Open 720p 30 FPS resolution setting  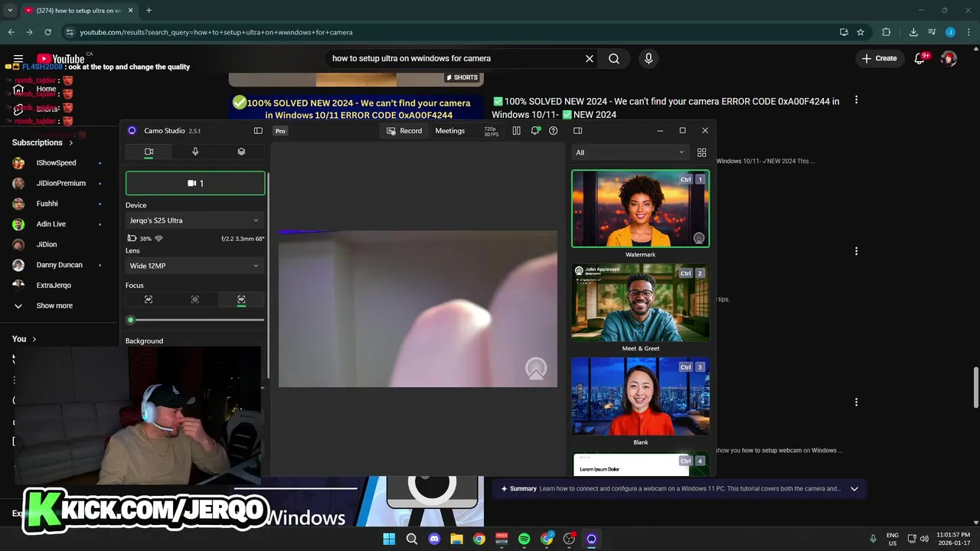pos(491,131)
